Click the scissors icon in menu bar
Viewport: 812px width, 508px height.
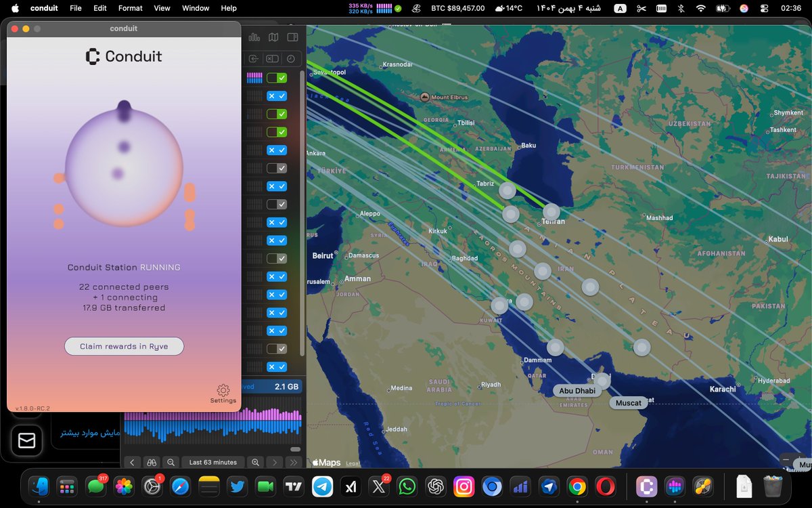pos(641,8)
